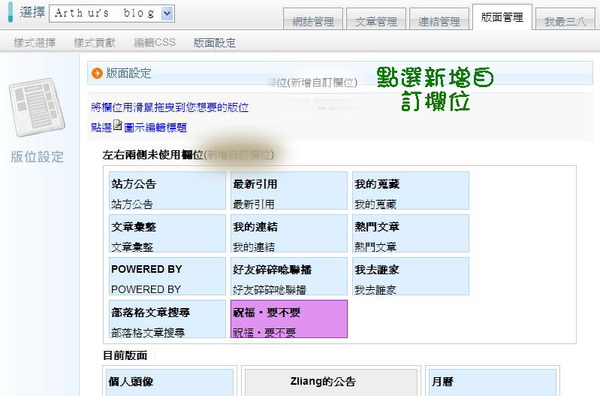Select the 我的蒐藏 block
The height and width of the screenshot is (396, 600).
(411, 191)
